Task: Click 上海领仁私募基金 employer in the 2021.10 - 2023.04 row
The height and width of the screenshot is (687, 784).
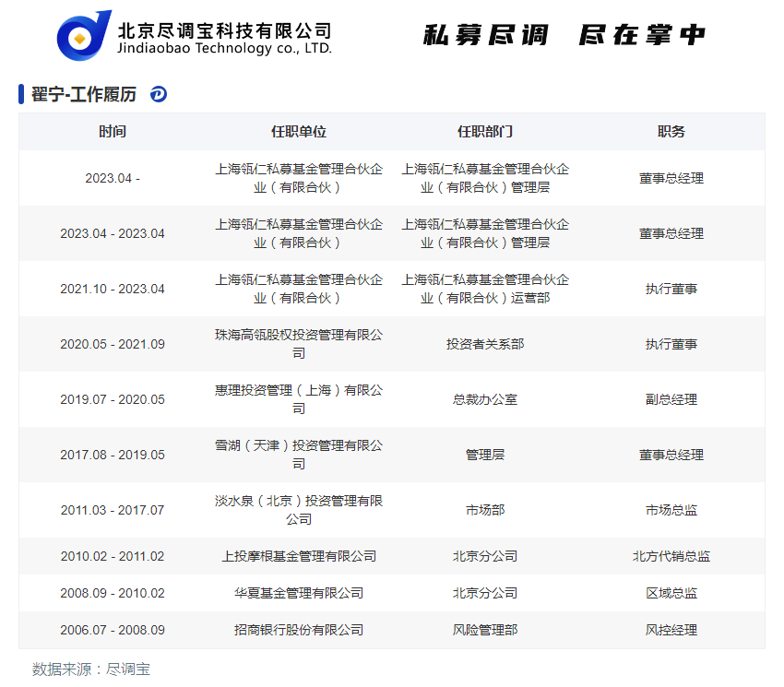Action: pyautogui.click(x=299, y=289)
